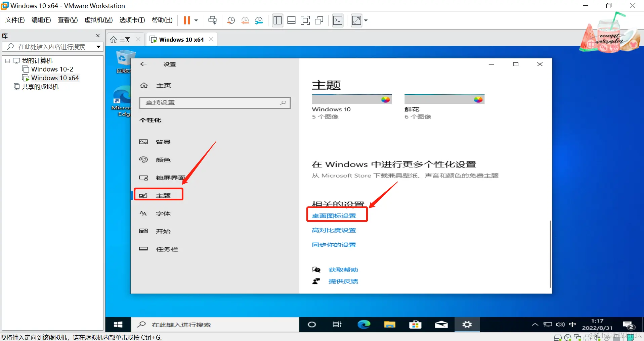Image resolution: width=644 pixels, height=341 pixels.
Task: Click the back arrow in Settings window
Action: pyautogui.click(x=143, y=64)
